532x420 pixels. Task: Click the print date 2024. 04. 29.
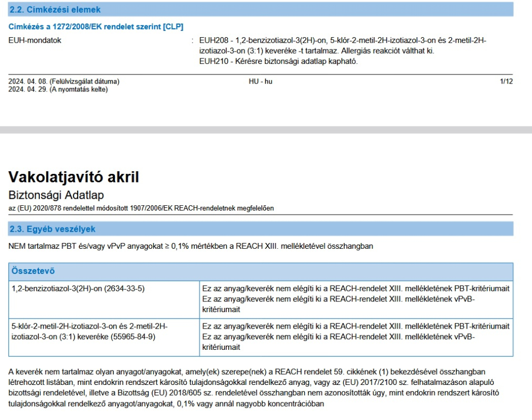(58, 89)
